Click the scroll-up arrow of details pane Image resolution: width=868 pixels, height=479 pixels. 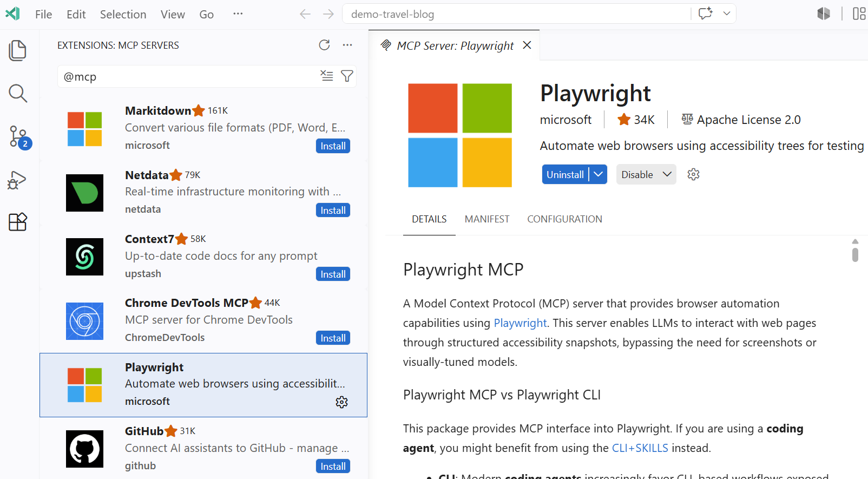point(855,241)
